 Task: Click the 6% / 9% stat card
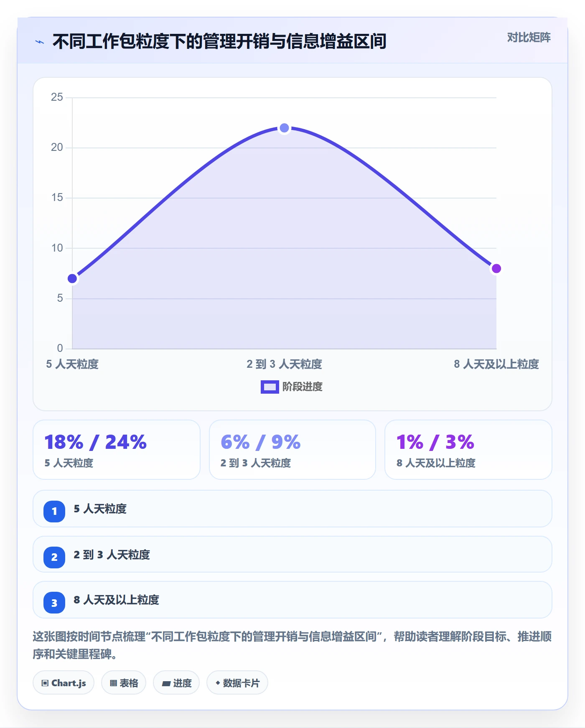coord(292,450)
